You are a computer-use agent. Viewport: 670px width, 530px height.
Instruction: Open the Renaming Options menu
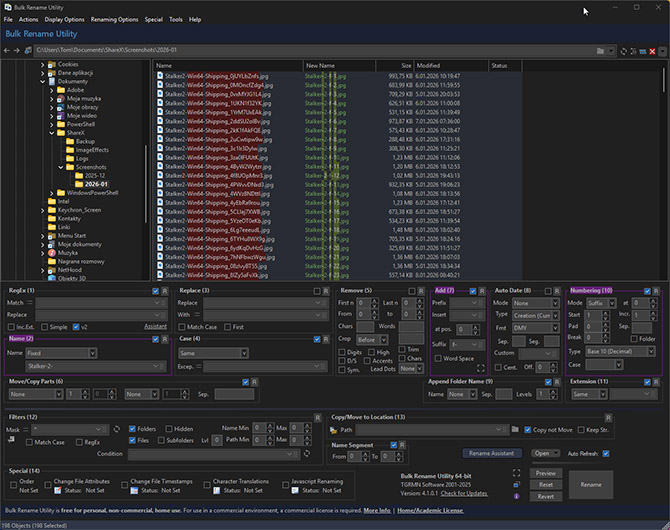point(114,19)
